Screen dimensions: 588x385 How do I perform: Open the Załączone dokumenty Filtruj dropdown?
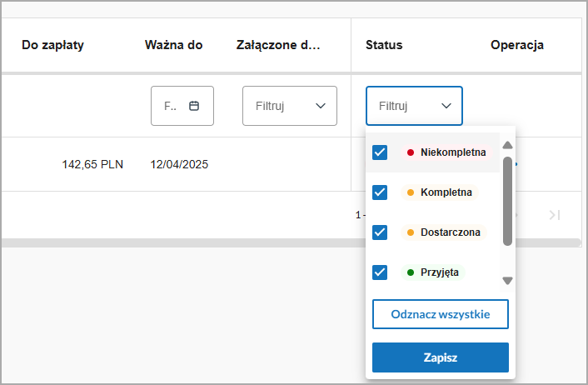290,106
